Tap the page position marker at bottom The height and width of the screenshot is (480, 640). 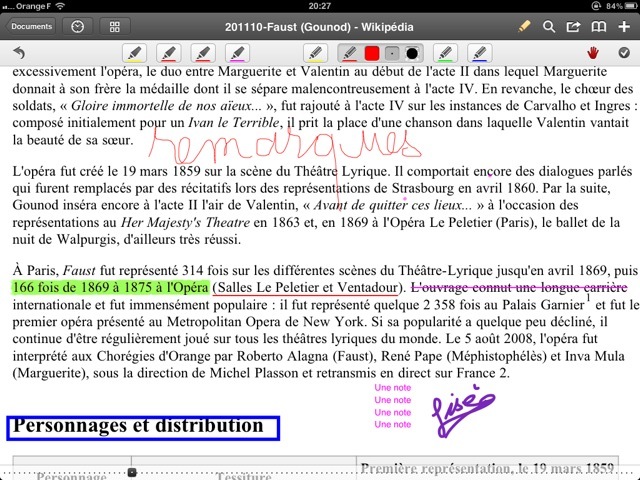tap(131, 472)
